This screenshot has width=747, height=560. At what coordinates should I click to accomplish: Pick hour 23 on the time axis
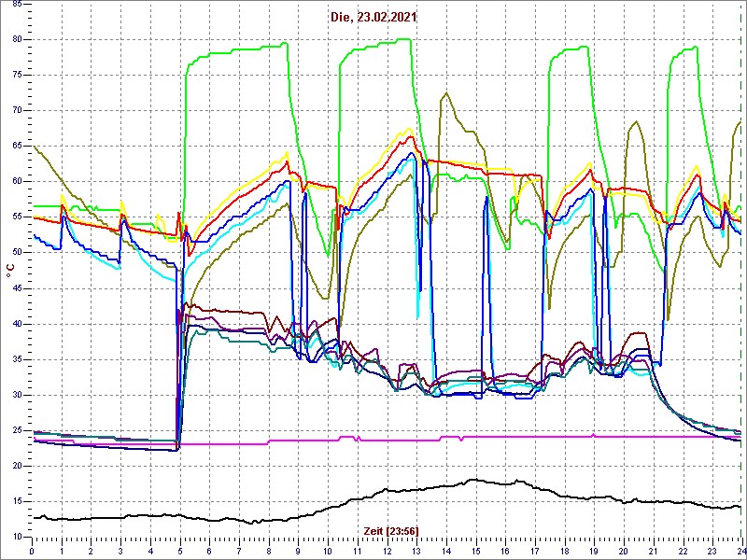712,551
